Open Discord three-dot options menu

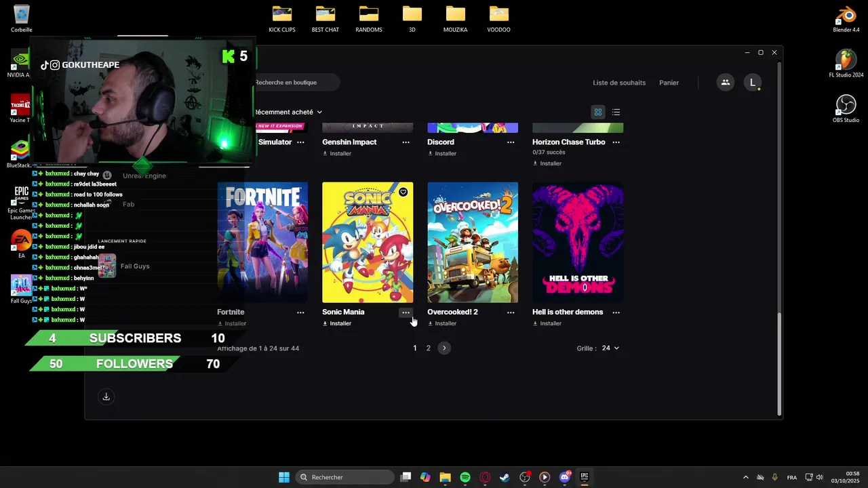pyautogui.click(x=511, y=142)
